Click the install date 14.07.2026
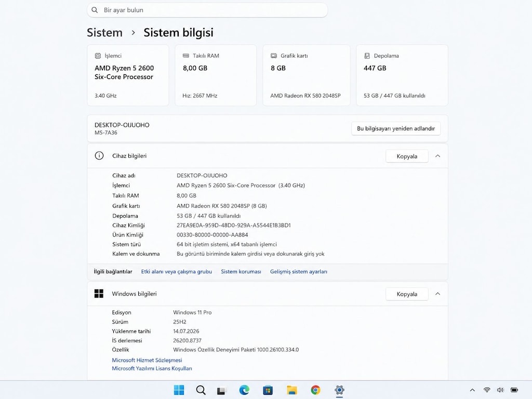Image resolution: width=532 pixels, height=399 pixels. (186, 331)
